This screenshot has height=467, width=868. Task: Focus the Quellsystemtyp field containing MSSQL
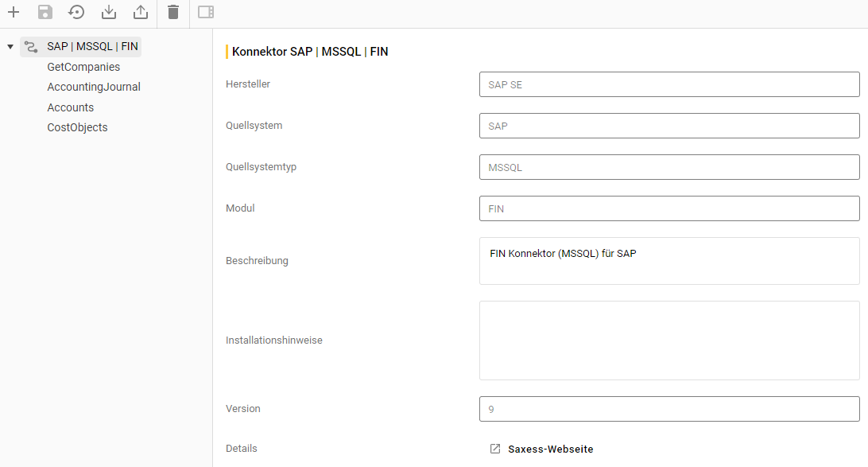coord(668,167)
